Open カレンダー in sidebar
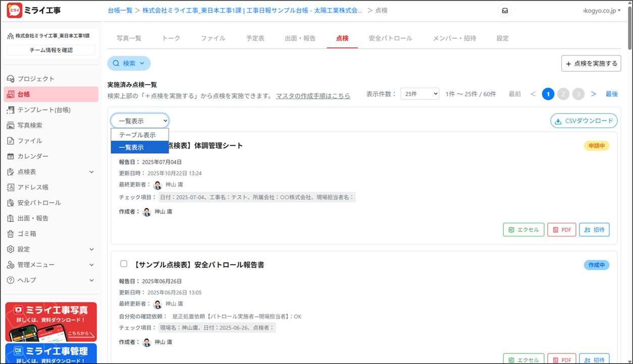This screenshot has width=633, height=364. (32, 156)
